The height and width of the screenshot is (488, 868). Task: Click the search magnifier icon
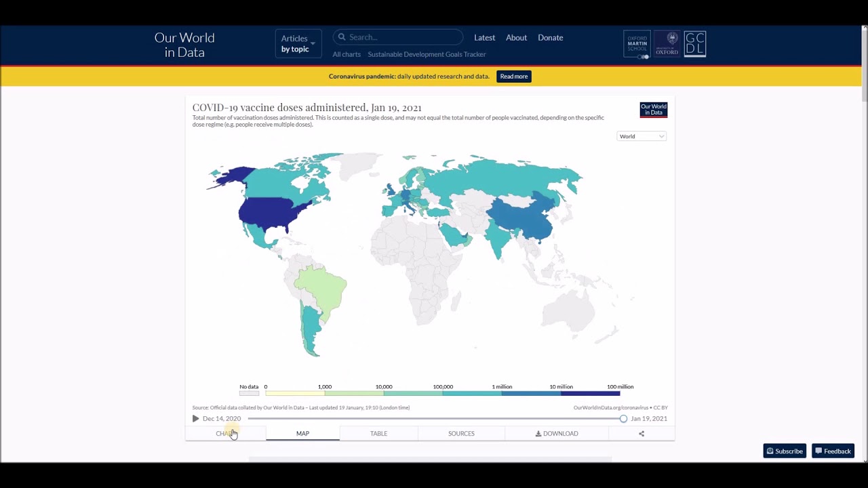click(342, 37)
